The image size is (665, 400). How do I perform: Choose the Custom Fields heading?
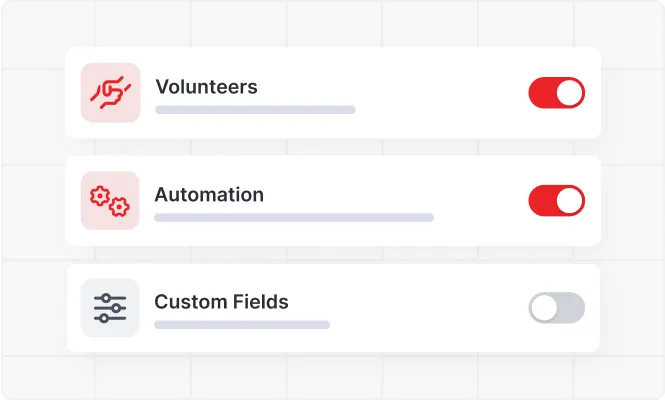click(x=221, y=301)
